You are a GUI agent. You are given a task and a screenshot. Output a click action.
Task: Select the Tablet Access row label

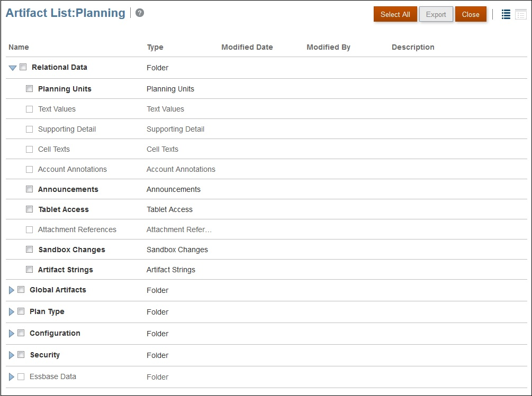click(64, 209)
